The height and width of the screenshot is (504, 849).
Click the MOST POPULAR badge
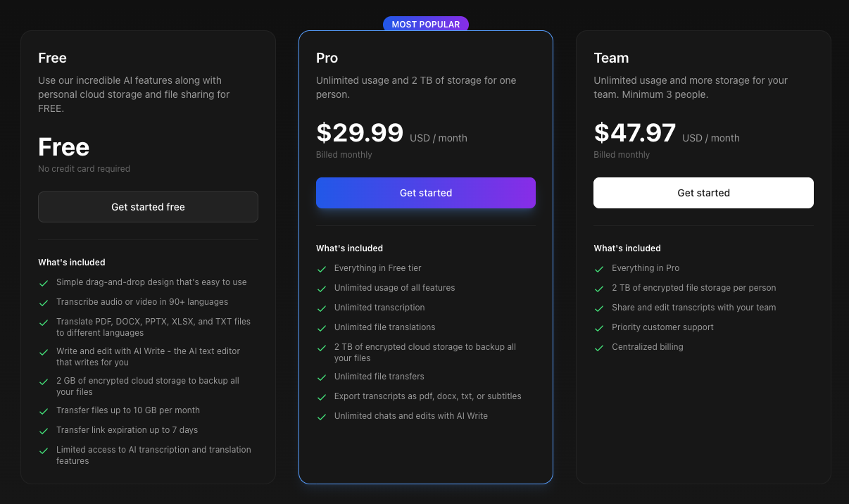pos(425,23)
